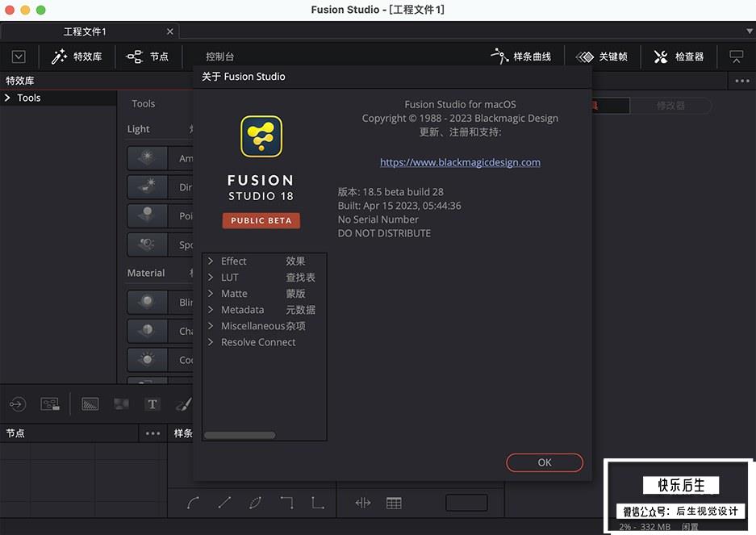Open the 节点 panel options (three dots)
Screen dimensions: 756x535
[x=152, y=433]
